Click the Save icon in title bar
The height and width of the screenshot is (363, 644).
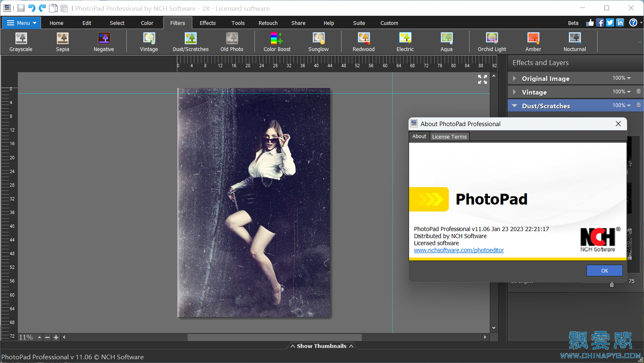click(21, 8)
